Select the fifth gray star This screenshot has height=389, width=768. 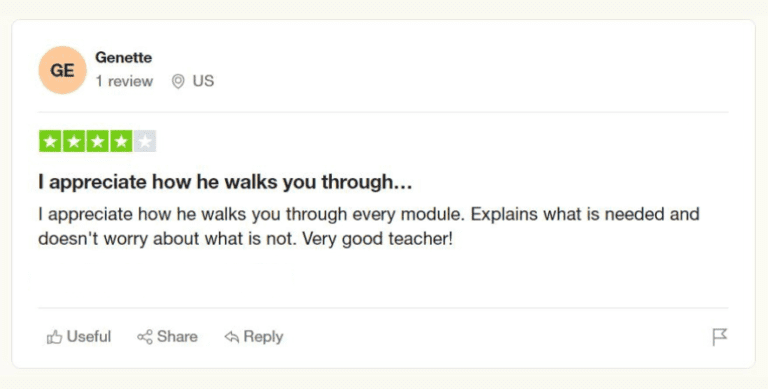point(144,141)
